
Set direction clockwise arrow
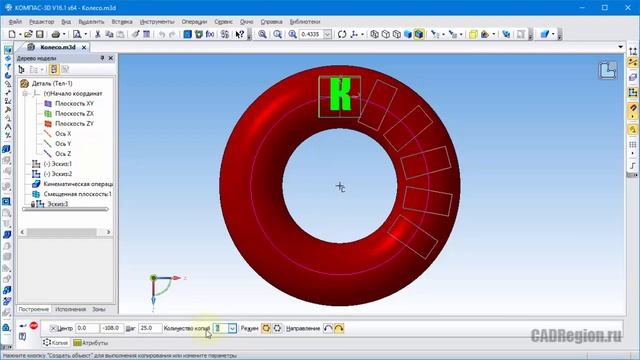tap(339, 328)
